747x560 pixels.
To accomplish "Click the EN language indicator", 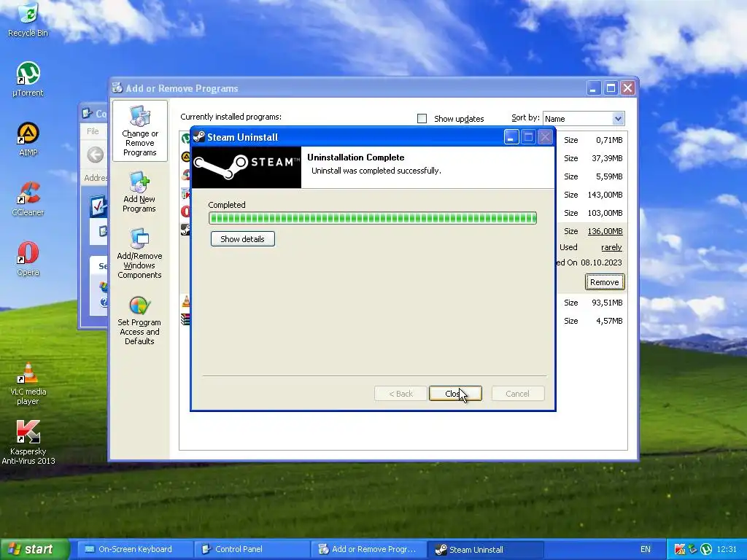I will [646, 549].
